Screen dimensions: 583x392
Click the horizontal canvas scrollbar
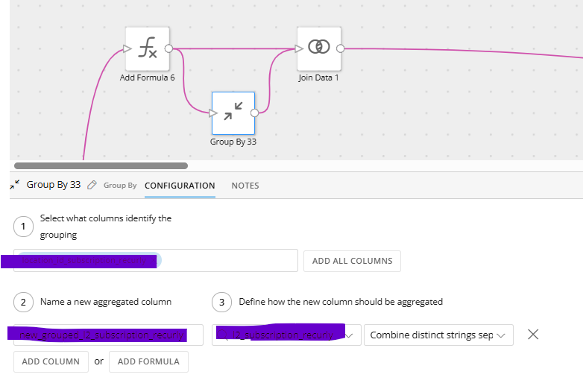click(x=101, y=165)
